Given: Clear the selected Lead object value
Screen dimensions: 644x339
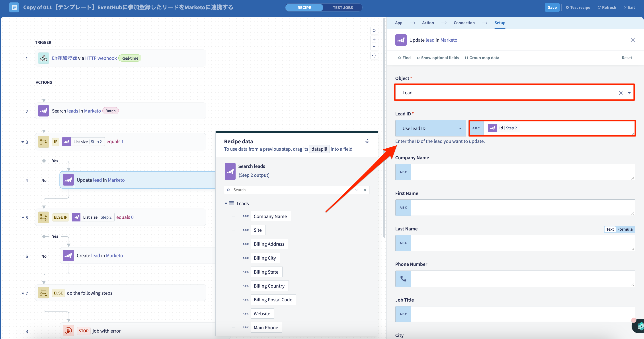Looking at the screenshot, I should [621, 93].
